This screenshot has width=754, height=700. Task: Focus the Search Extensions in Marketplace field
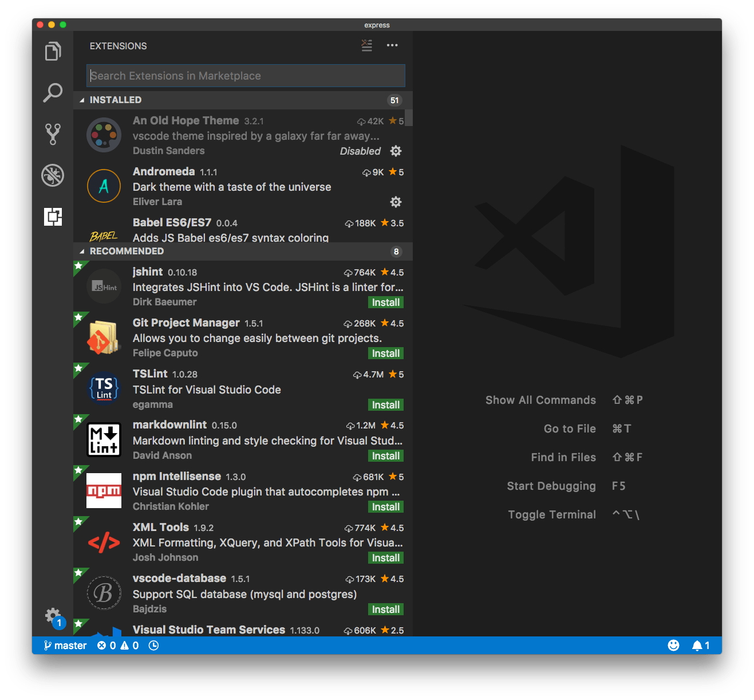(x=246, y=76)
